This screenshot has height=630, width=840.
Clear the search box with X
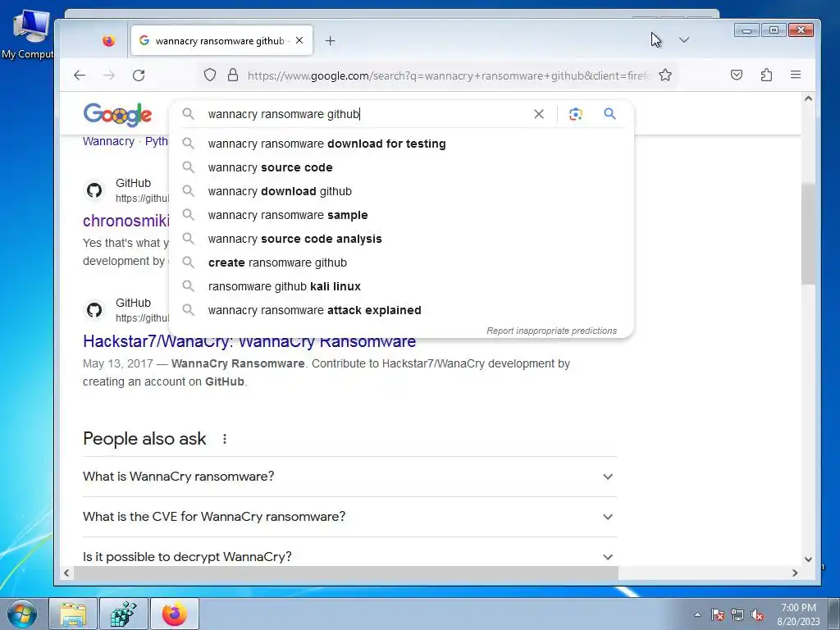539,114
